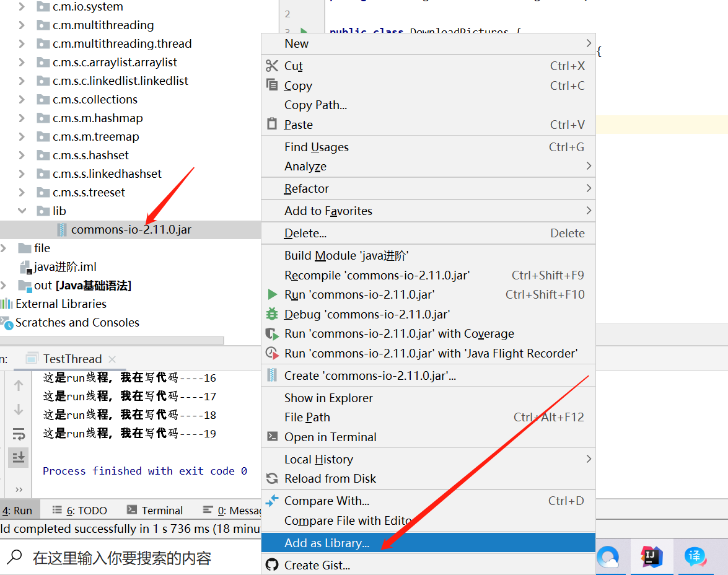
Task: Choose Delete... from the context menu
Action: pyautogui.click(x=428, y=233)
